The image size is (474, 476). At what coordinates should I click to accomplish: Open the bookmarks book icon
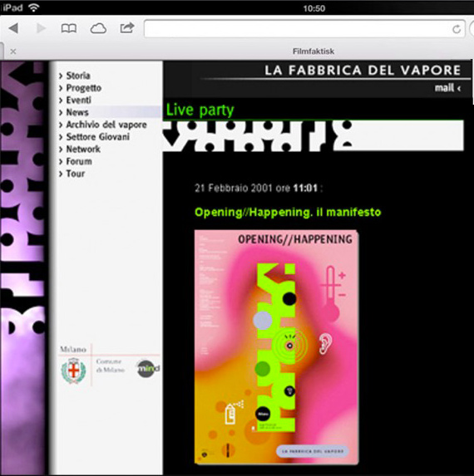pyautogui.click(x=69, y=28)
